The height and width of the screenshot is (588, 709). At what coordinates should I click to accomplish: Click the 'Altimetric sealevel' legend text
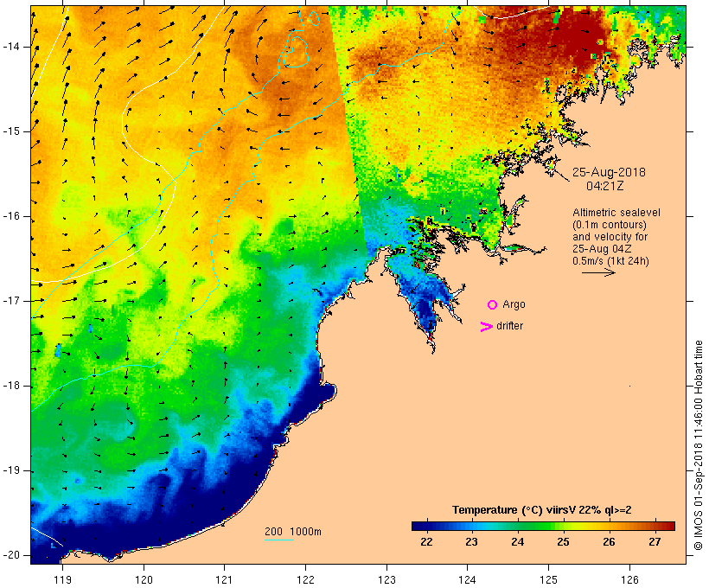[x=616, y=213]
